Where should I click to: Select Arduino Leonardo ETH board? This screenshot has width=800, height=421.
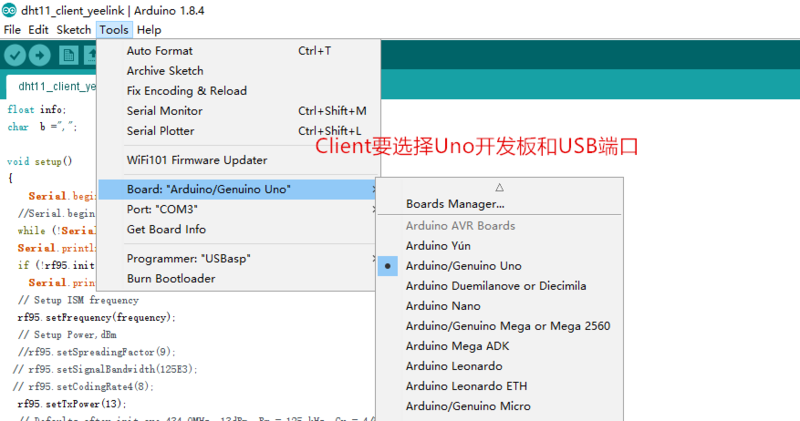click(499, 386)
